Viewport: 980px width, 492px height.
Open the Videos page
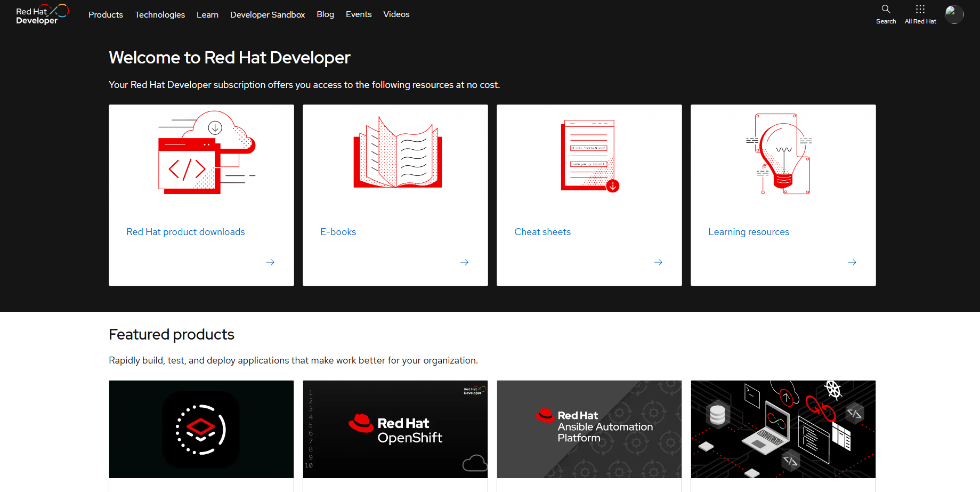(x=396, y=14)
